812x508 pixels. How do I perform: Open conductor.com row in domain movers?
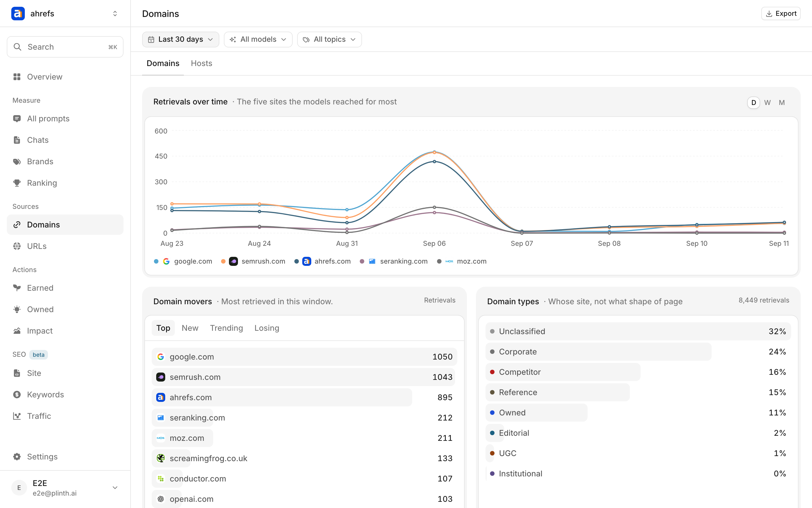(304, 479)
